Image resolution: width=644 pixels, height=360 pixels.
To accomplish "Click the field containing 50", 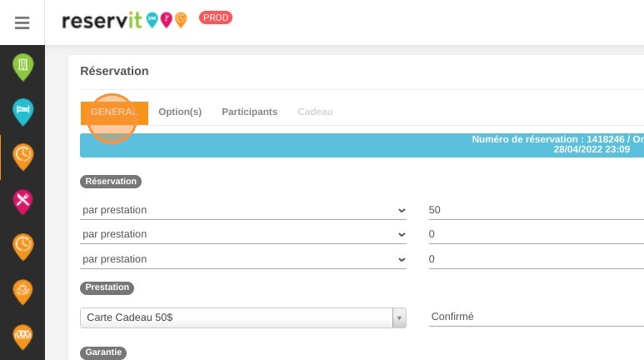I will (x=536, y=210).
